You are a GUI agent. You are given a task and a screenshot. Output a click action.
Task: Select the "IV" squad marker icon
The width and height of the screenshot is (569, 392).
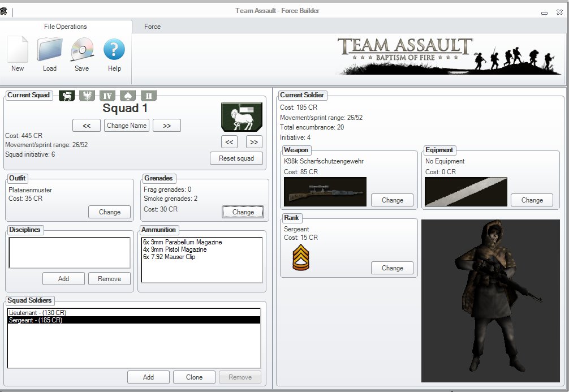[106, 96]
